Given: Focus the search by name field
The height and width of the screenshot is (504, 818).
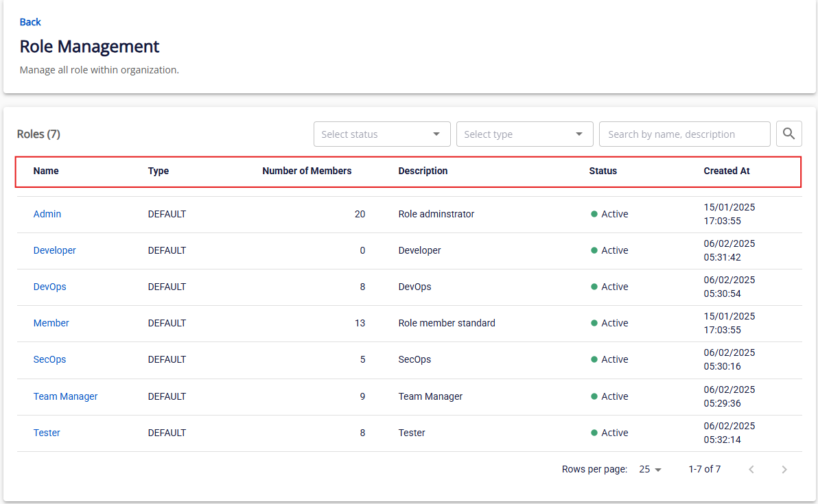Looking at the screenshot, I should pyautogui.click(x=684, y=134).
